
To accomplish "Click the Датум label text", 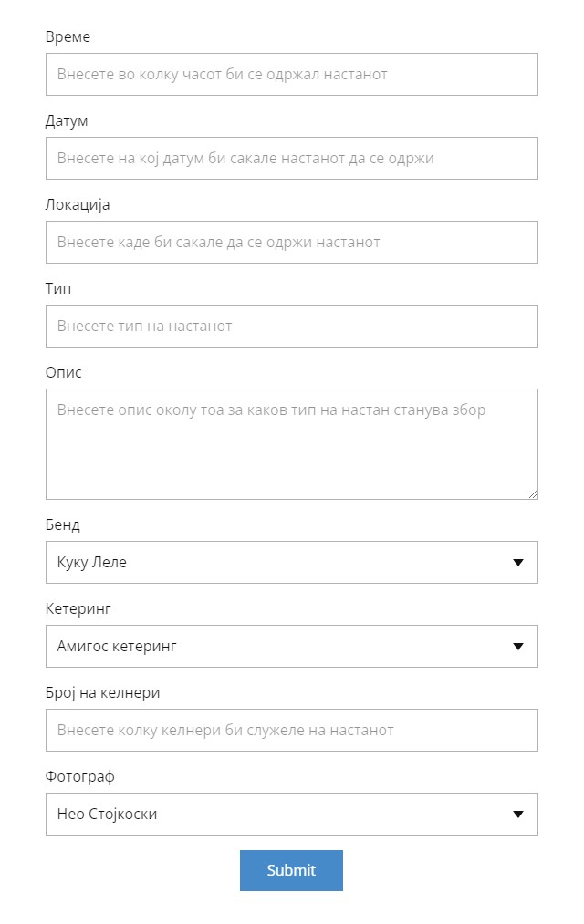I will point(67,120).
